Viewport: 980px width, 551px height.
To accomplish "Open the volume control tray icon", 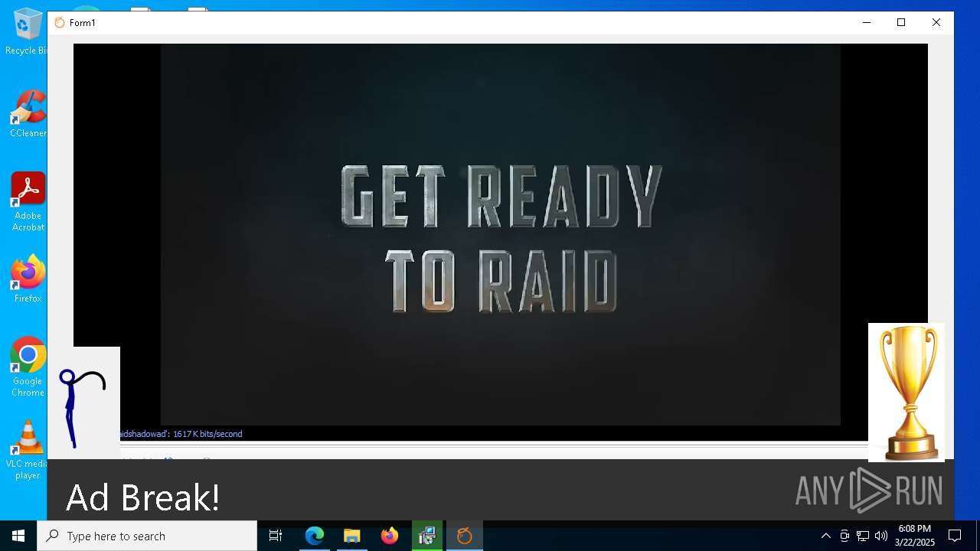I will coord(881,536).
